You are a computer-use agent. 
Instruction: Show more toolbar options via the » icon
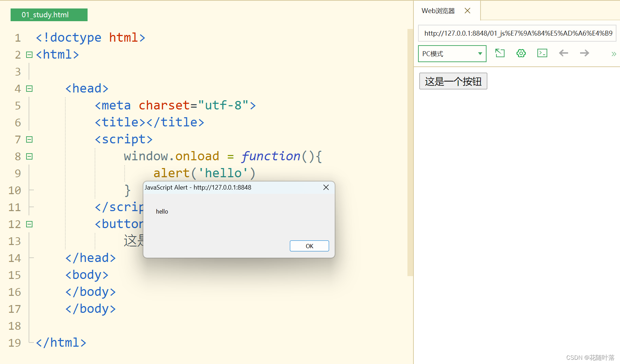click(x=614, y=54)
